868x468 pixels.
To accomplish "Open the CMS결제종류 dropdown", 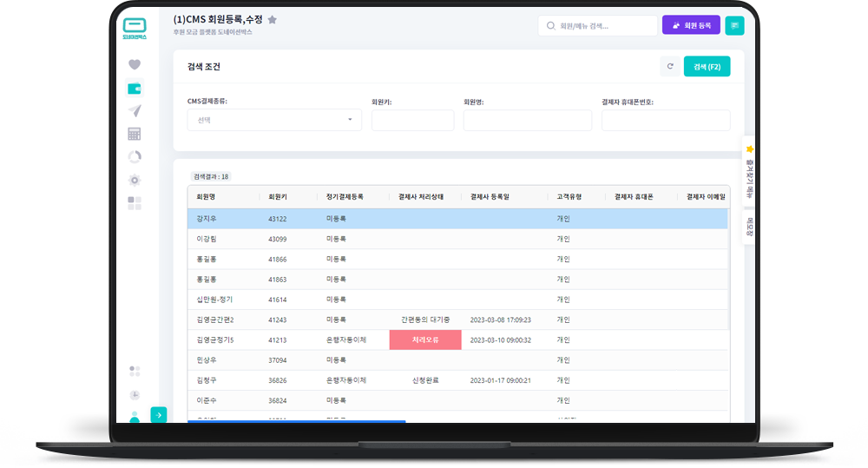I will coord(274,120).
